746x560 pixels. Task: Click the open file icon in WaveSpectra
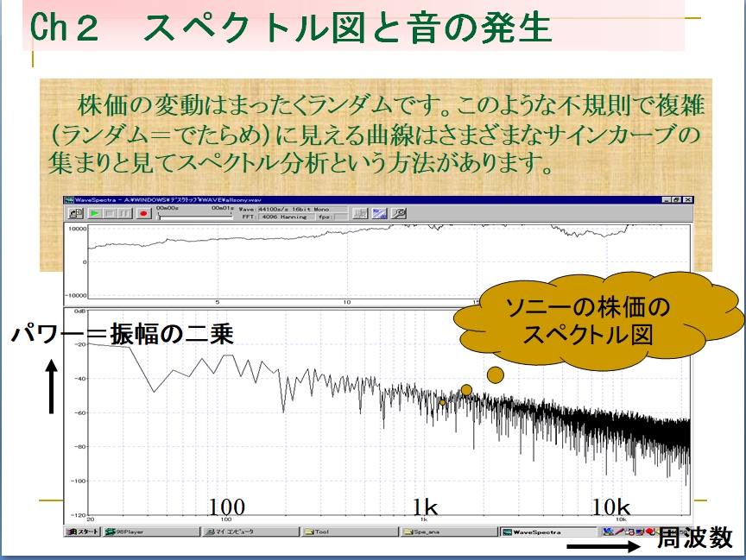[x=75, y=212]
